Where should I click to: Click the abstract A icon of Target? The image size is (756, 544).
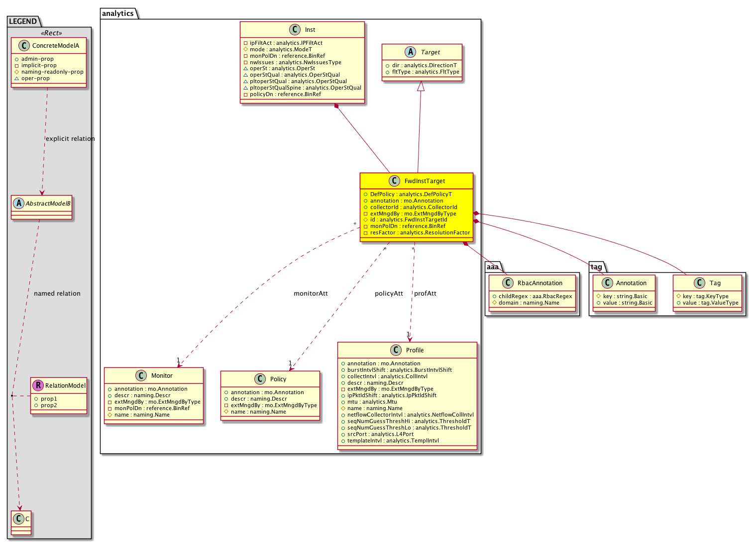click(x=411, y=52)
